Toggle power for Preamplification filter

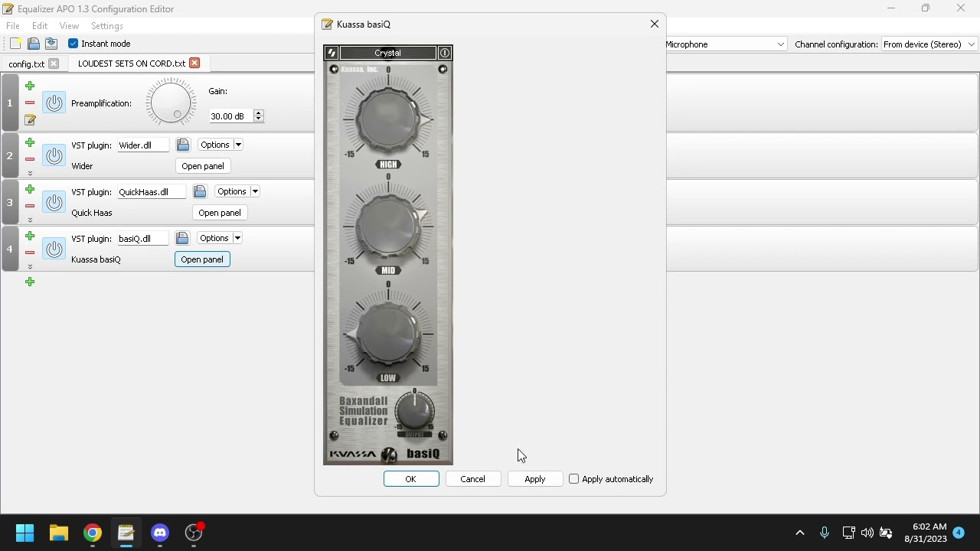point(54,103)
